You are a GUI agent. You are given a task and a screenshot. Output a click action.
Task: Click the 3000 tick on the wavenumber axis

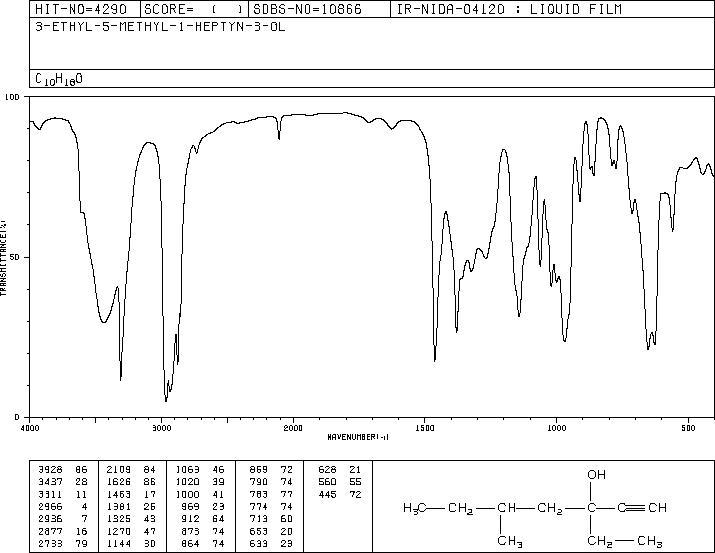[161, 428]
